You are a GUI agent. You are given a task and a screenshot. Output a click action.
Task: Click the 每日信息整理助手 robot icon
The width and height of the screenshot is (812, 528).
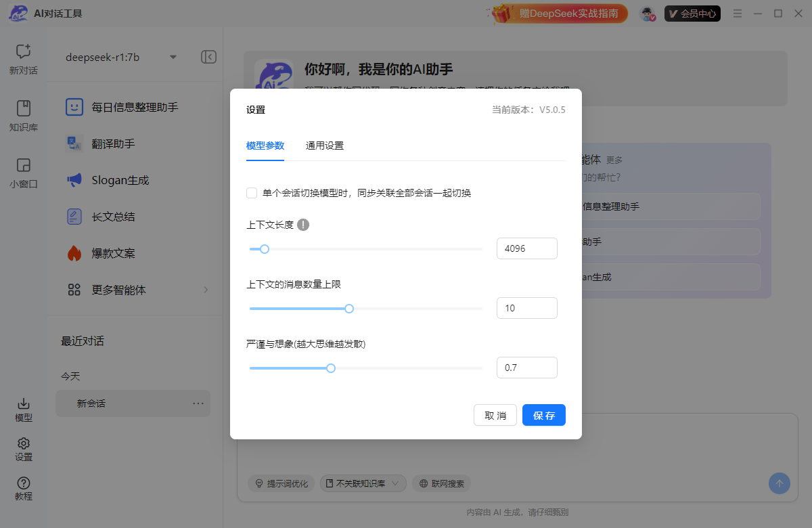click(x=74, y=107)
